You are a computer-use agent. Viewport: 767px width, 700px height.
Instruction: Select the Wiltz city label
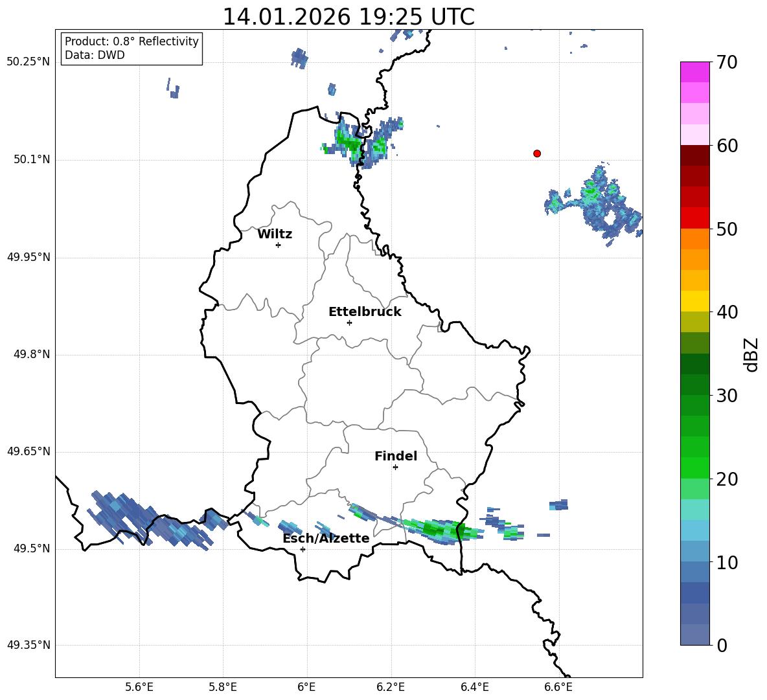pos(275,234)
